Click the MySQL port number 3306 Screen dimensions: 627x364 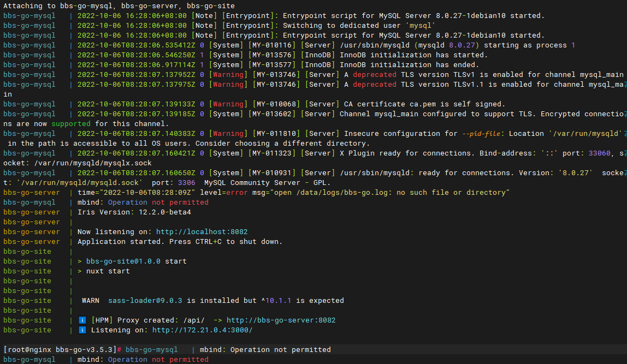pyautogui.click(x=186, y=183)
